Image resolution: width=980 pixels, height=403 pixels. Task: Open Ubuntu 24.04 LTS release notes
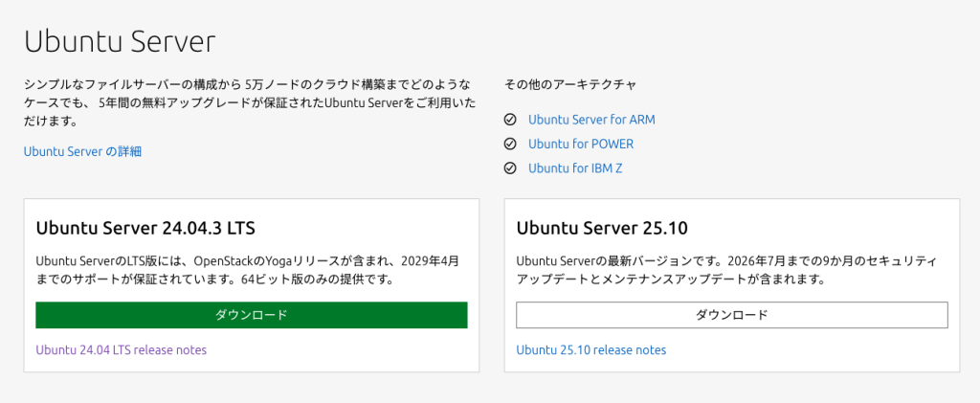point(122,350)
